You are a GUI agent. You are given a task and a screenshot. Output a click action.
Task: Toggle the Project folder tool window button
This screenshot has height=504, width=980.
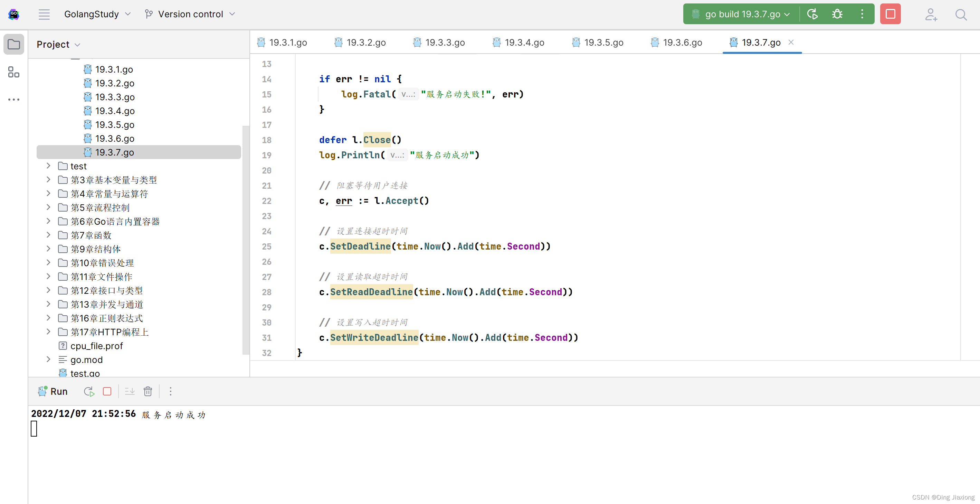[14, 44]
